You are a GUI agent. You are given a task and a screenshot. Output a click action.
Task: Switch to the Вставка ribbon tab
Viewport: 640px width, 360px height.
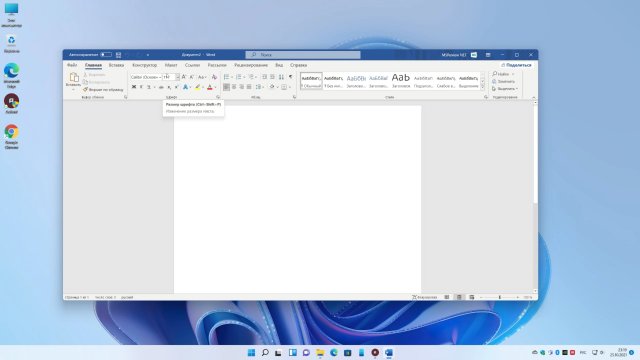(x=116, y=65)
